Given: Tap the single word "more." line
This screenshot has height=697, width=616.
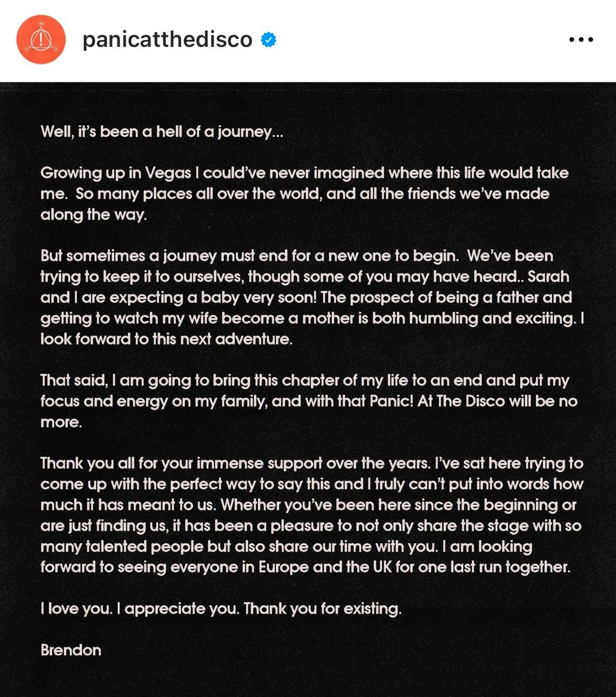Looking at the screenshot, I should 61,422.
